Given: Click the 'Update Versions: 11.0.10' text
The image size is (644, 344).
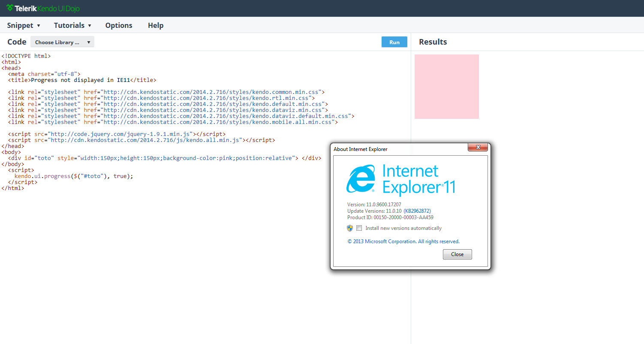Looking at the screenshot, I should (375, 211).
